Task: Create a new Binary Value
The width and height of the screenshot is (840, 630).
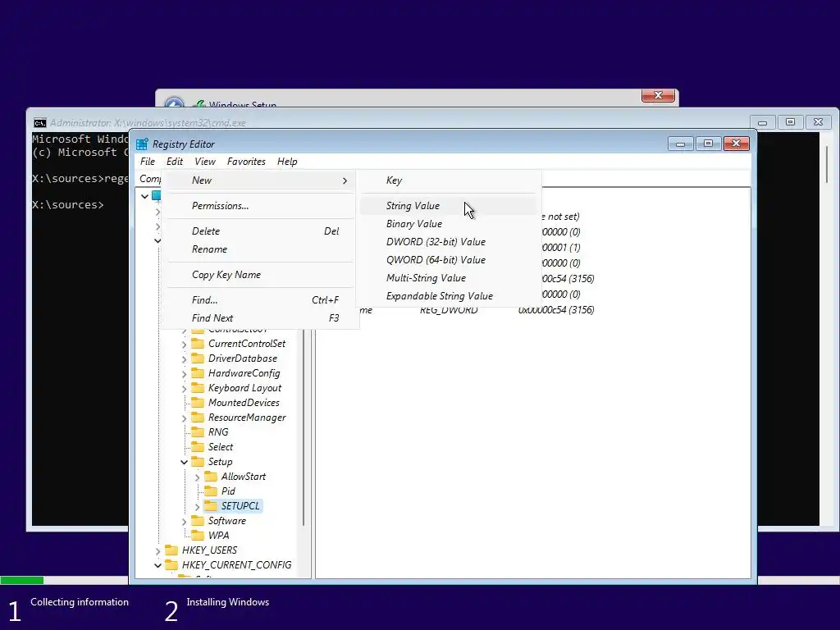Action: [449, 224]
